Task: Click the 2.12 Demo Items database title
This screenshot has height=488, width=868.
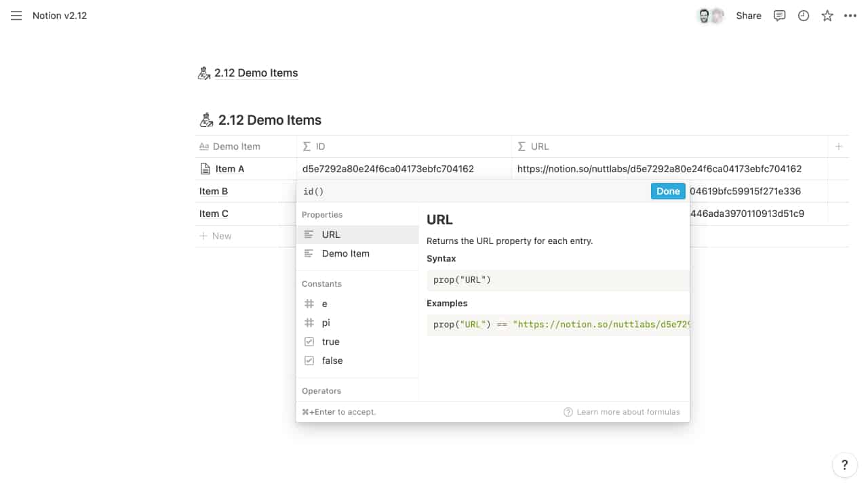Action: point(270,121)
